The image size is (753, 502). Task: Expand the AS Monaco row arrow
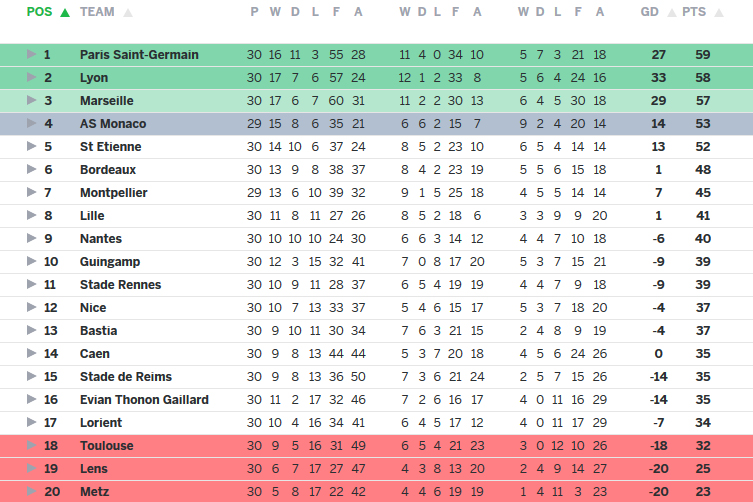(31, 124)
